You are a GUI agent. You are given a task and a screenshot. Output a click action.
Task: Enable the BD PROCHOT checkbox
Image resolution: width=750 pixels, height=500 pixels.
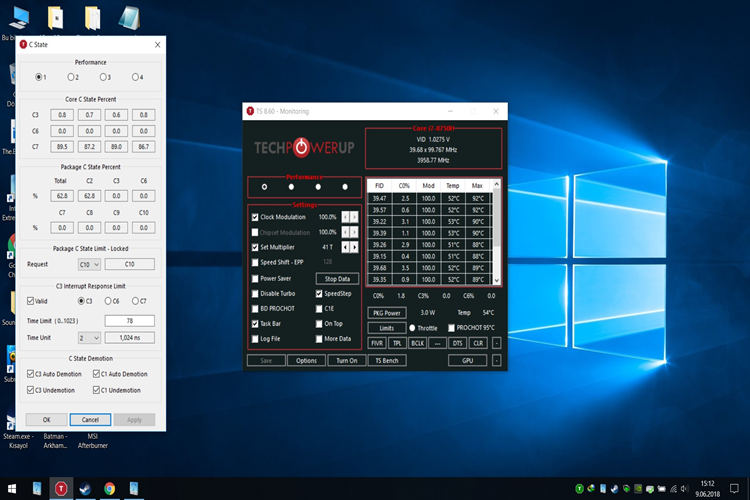pyautogui.click(x=255, y=309)
